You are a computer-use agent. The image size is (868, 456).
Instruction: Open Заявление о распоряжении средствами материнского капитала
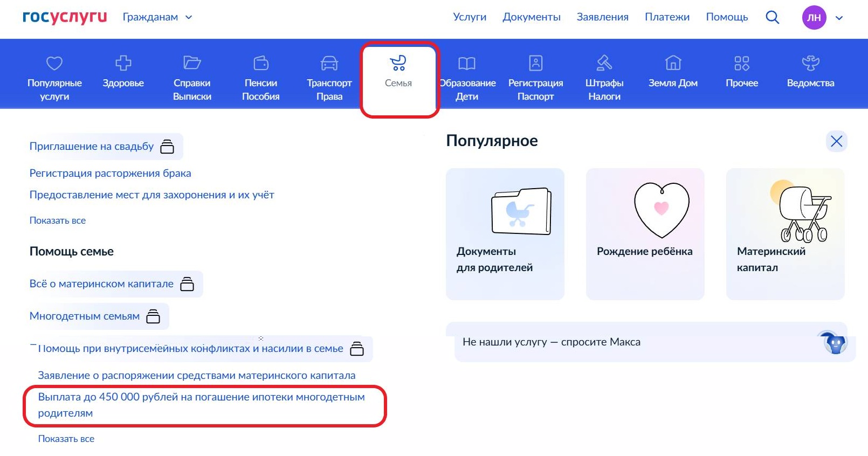(197, 375)
